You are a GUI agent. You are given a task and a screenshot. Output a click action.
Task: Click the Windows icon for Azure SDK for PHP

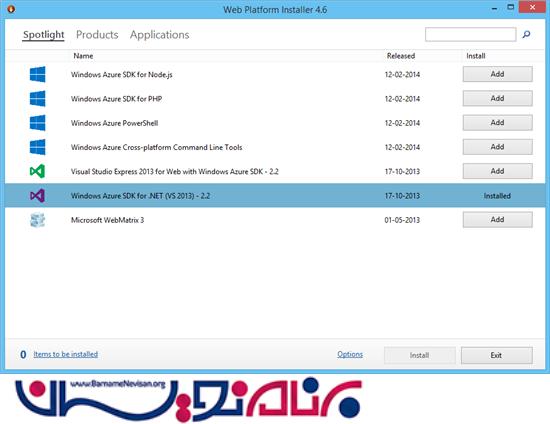38,99
